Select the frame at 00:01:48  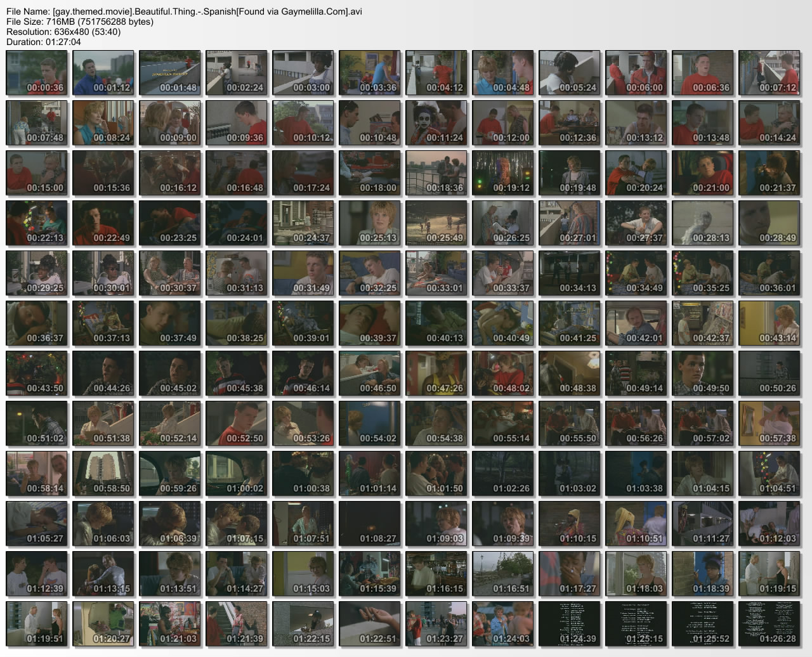(x=170, y=73)
